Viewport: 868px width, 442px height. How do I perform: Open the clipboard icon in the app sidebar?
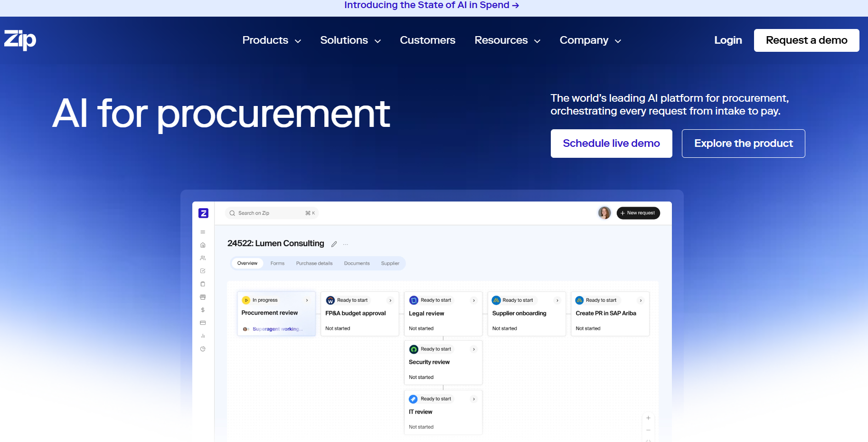coord(203,284)
